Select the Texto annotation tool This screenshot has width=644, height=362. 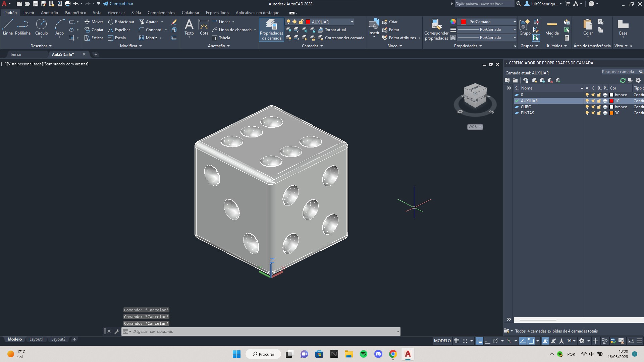[x=189, y=27]
